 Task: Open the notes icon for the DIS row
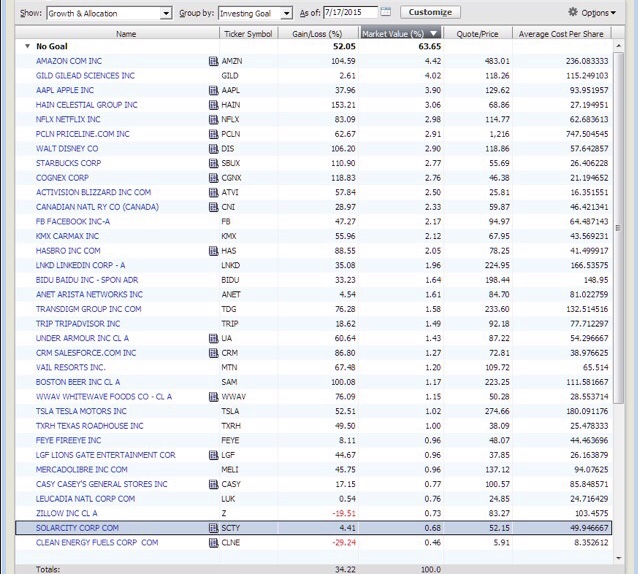[213, 148]
